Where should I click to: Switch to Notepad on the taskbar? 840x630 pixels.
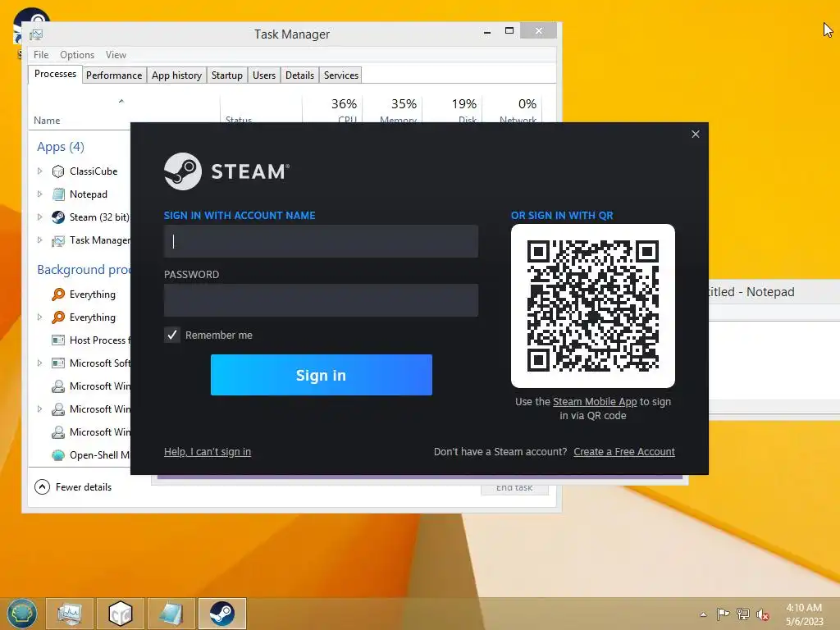coord(171,614)
